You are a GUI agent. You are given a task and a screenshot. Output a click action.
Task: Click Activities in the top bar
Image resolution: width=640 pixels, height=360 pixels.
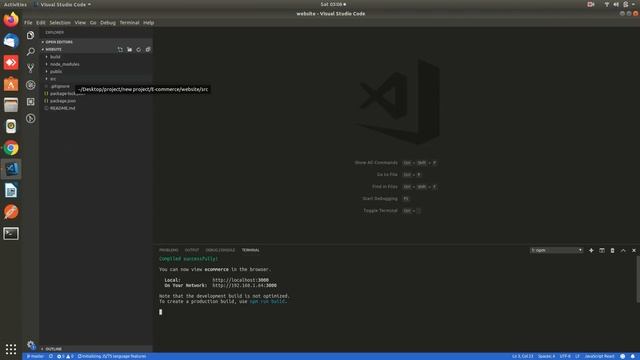(x=15, y=4)
